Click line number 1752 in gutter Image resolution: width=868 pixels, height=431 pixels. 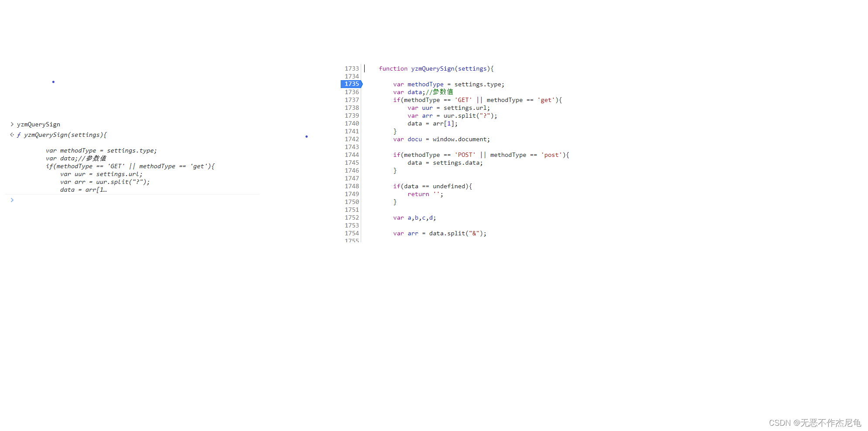[352, 217]
